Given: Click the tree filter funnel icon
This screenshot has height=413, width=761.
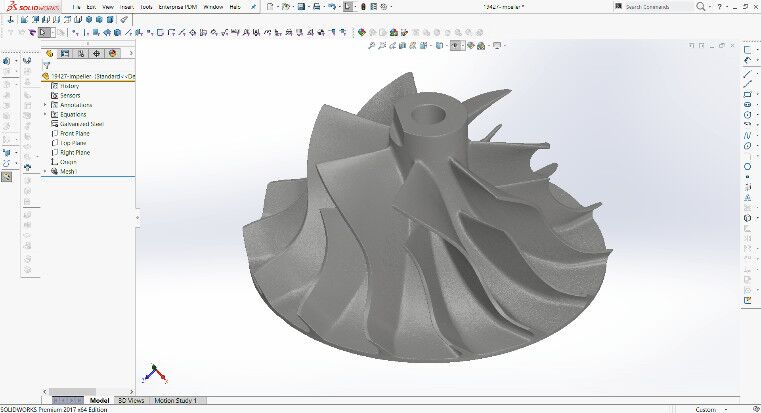Looking at the screenshot, I should (47, 66).
